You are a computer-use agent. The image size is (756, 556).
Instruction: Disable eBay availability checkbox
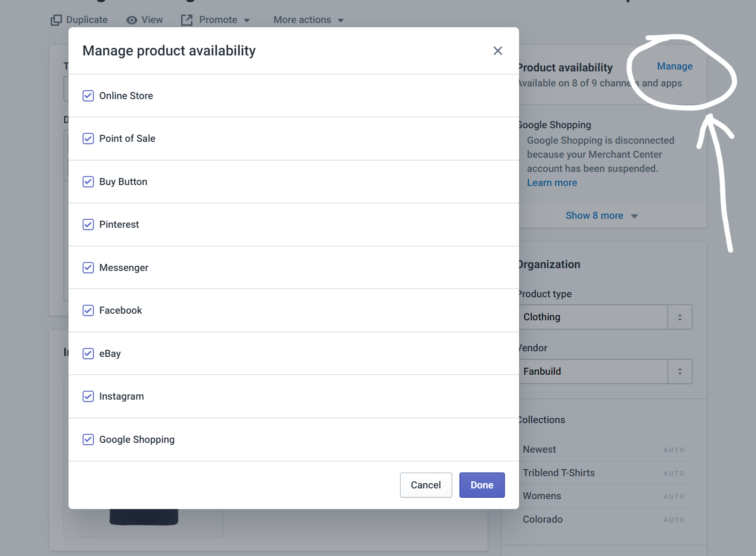point(88,354)
